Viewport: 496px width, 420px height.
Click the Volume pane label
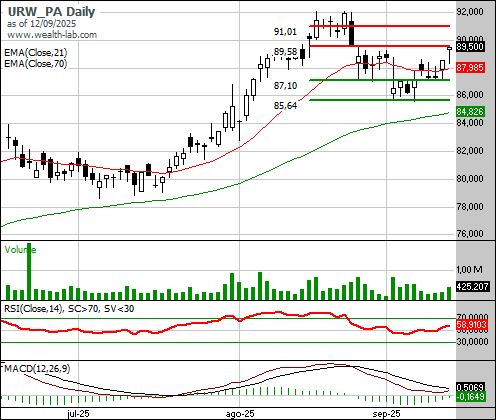click(x=20, y=250)
